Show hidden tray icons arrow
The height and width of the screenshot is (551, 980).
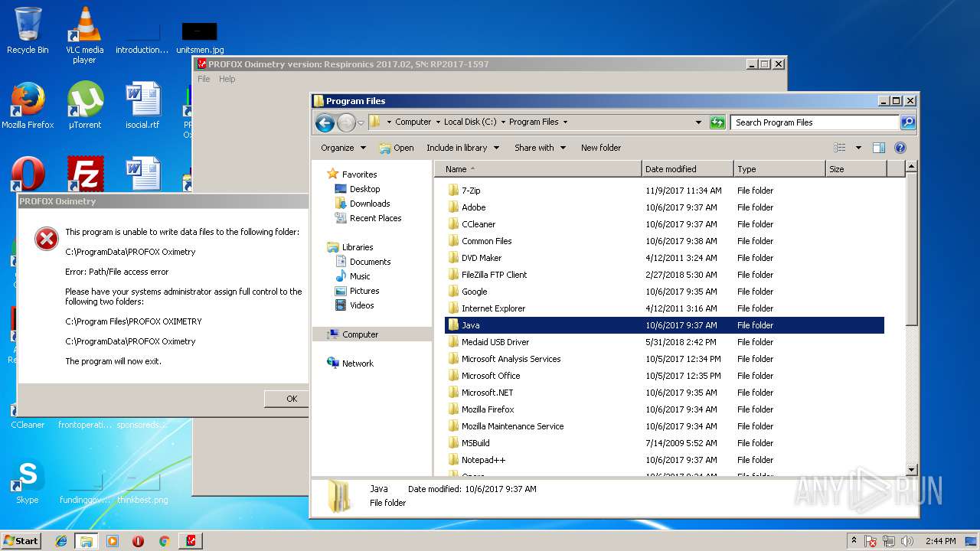[x=854, y=541]
